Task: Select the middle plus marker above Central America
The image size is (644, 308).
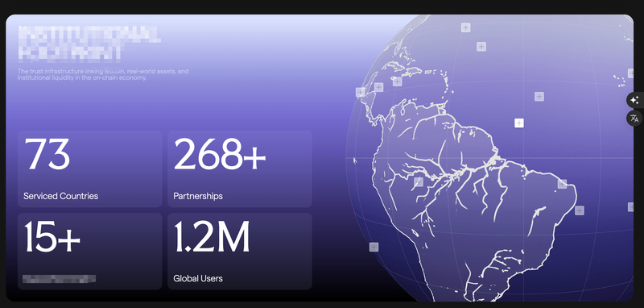Action: [x=378, y=87]
